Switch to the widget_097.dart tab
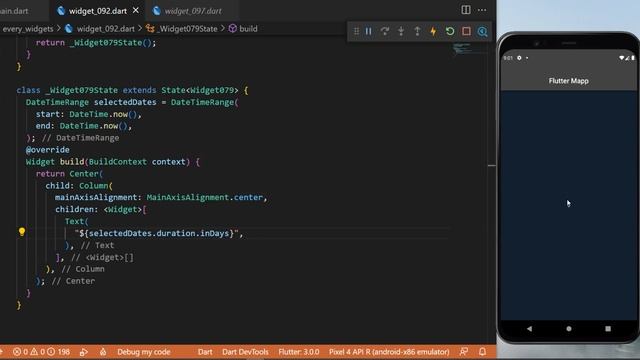This screenshot has width=640, height=360. point(193,11)
